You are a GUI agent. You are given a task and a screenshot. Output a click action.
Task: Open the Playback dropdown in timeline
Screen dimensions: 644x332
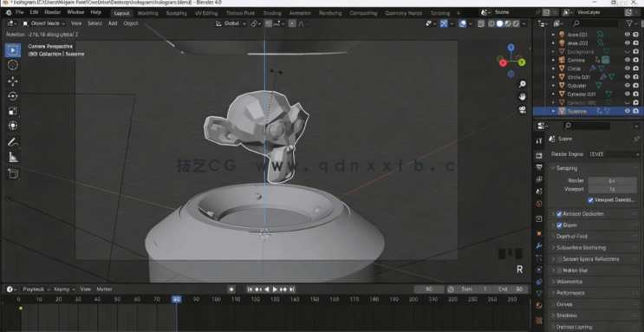coord(36,290)
